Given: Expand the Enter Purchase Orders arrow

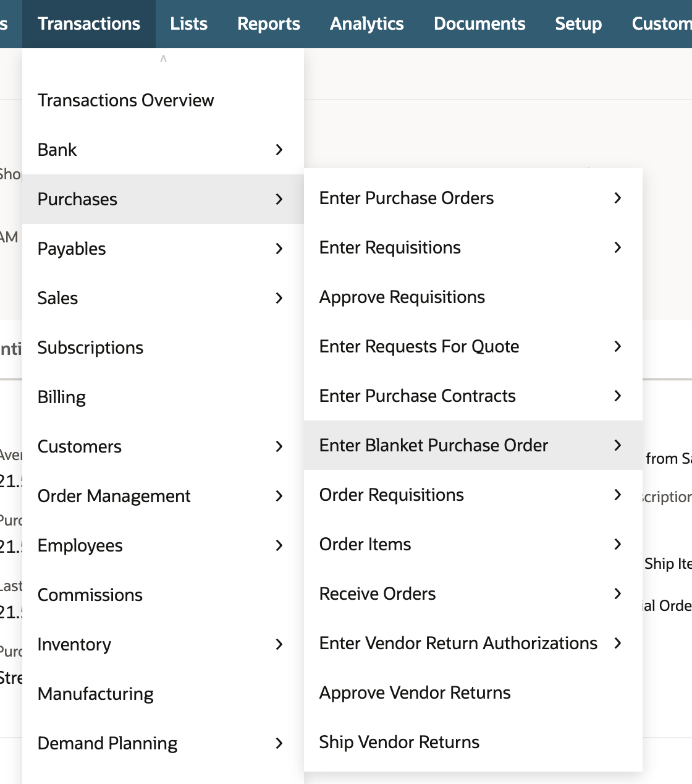Looking at the screenshot, I should pos(618,198).
